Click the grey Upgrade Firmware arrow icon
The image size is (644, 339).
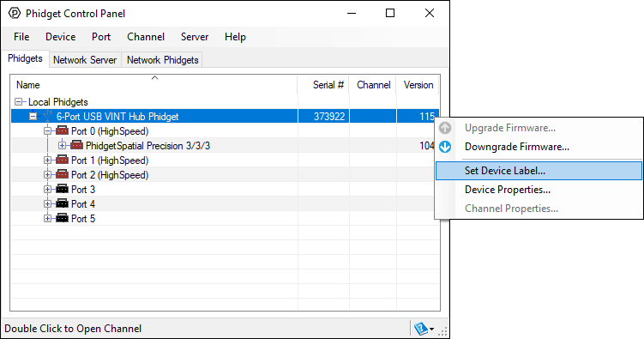point(445,128)
